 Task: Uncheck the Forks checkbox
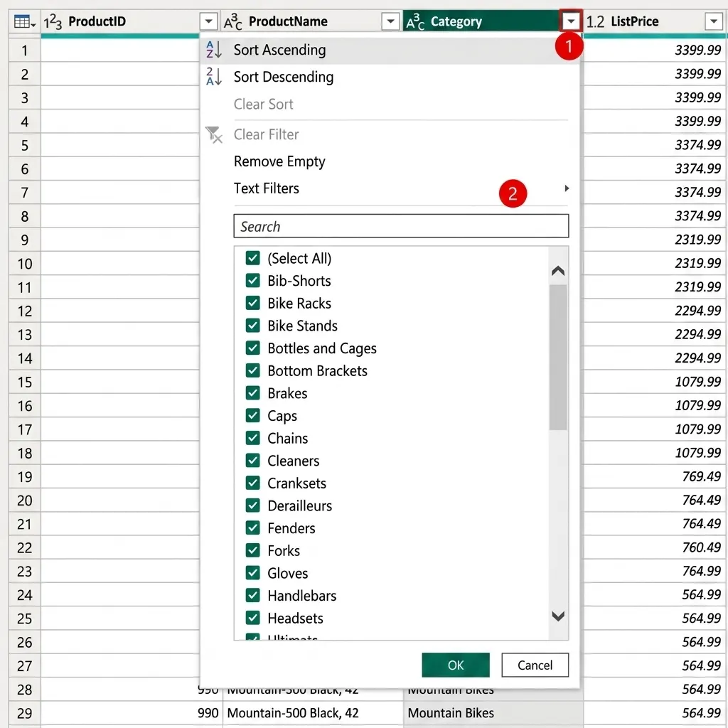coord(253,550)
